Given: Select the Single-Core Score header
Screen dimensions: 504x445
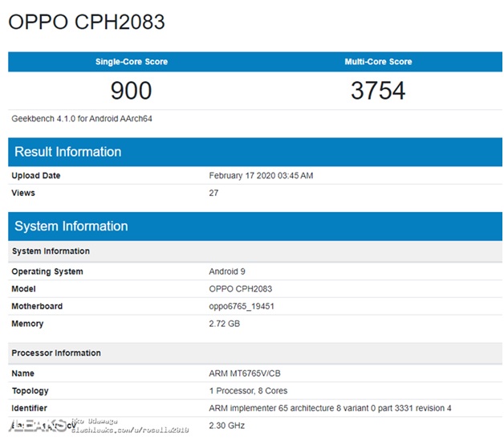Looking at the screenshot, I should click(132, 62).
